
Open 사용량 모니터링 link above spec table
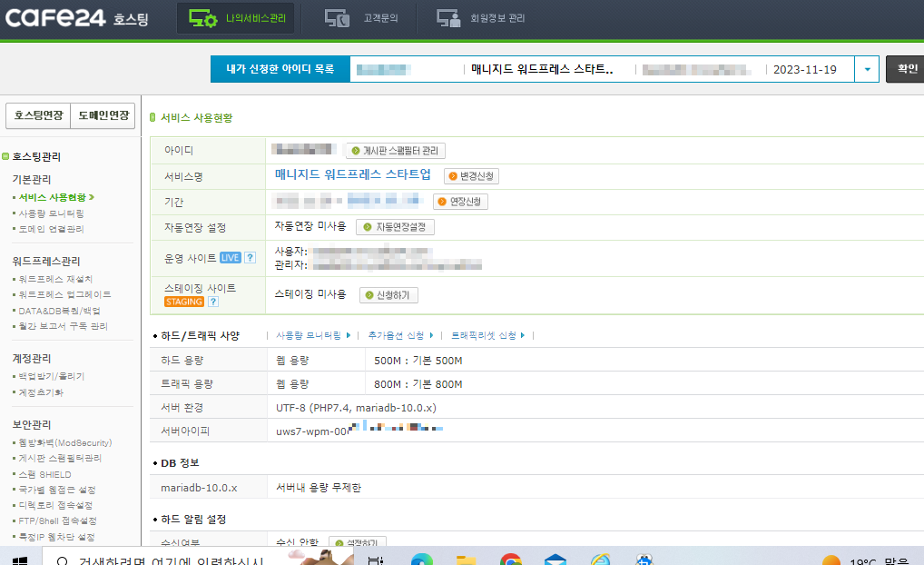313,335
